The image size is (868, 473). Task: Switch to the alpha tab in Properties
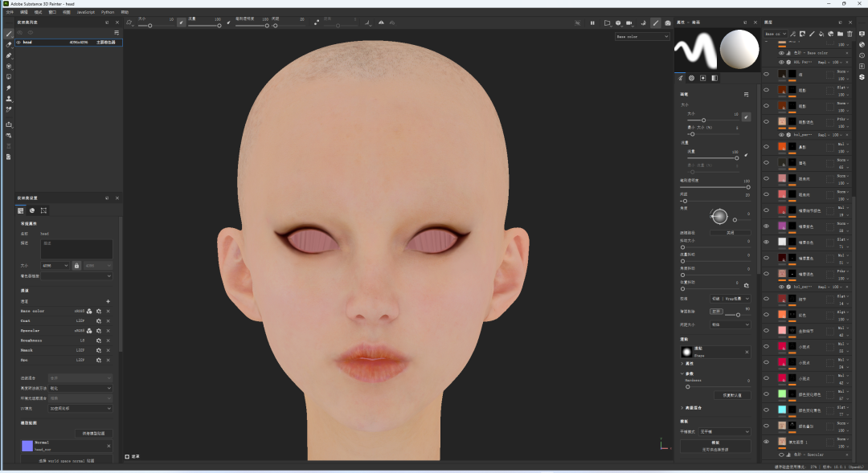pos(691,78)
